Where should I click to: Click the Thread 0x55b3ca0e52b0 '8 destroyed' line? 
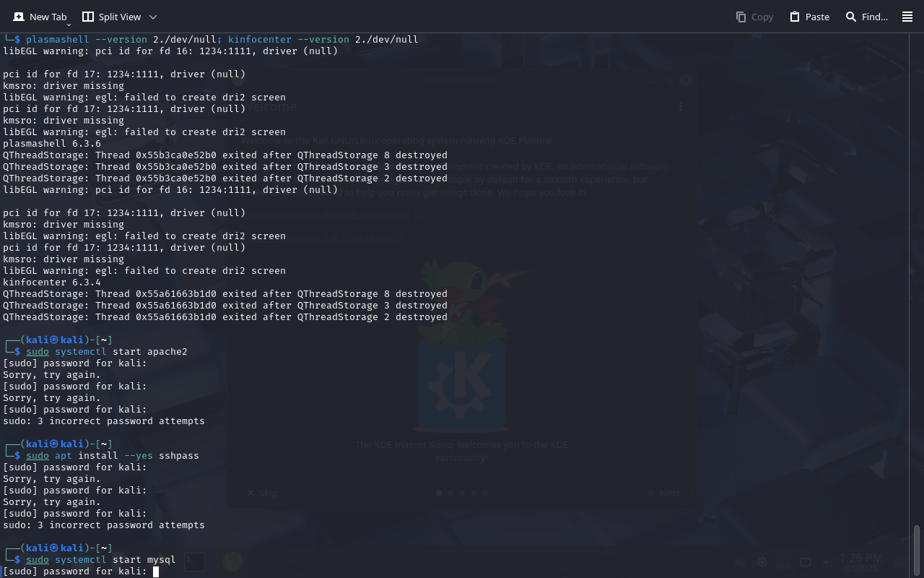(225, 155)
